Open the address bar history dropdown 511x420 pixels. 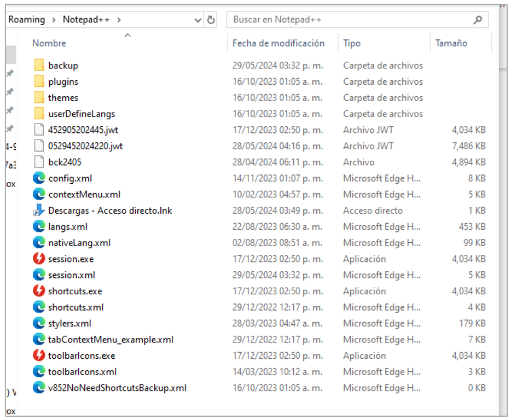[x=198, y=20]
